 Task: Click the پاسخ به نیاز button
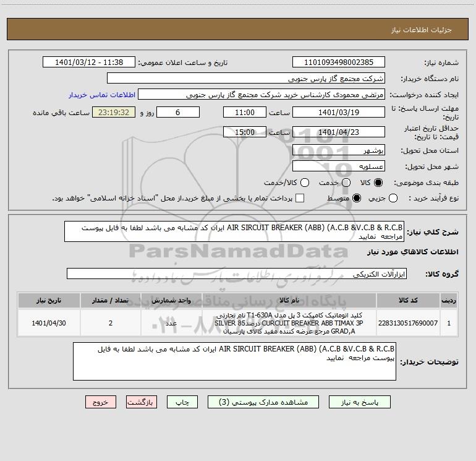pyautogui.click(x=360, y=402)
